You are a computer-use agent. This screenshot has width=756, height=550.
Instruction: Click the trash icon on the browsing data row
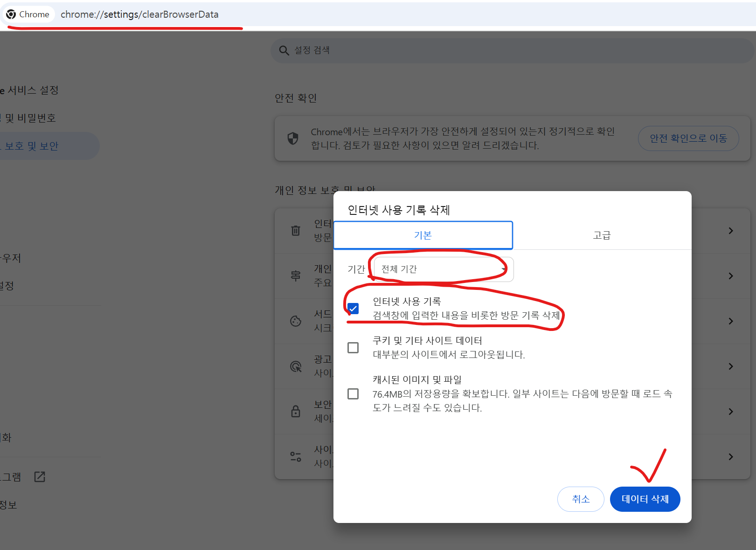click(x=296, y=230)
